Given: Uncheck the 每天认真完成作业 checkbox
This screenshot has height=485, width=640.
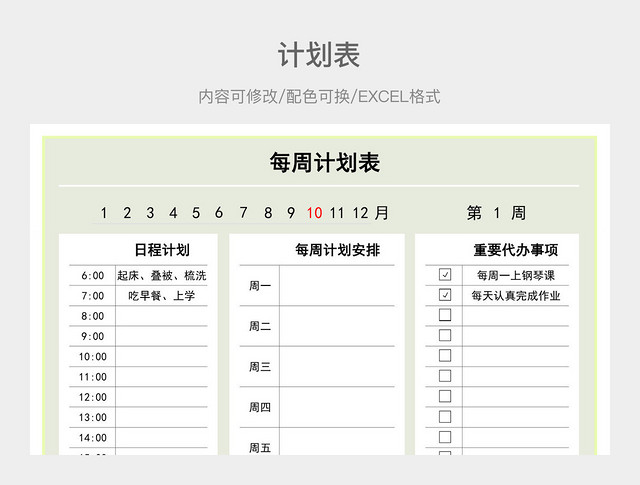Looking at the screenshot, I should pos(444,295).
